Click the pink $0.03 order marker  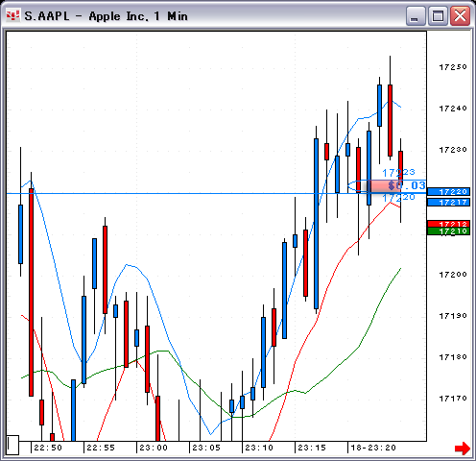click(395, 185)
